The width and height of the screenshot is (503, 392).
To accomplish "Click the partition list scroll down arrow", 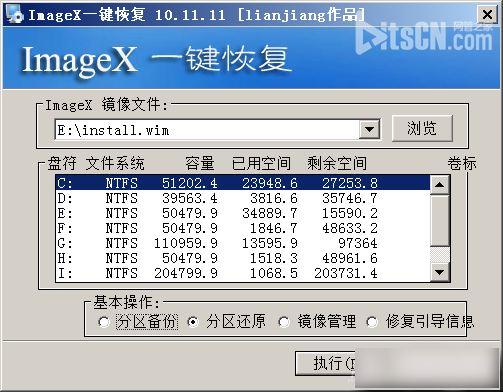I will click(440, 272).
